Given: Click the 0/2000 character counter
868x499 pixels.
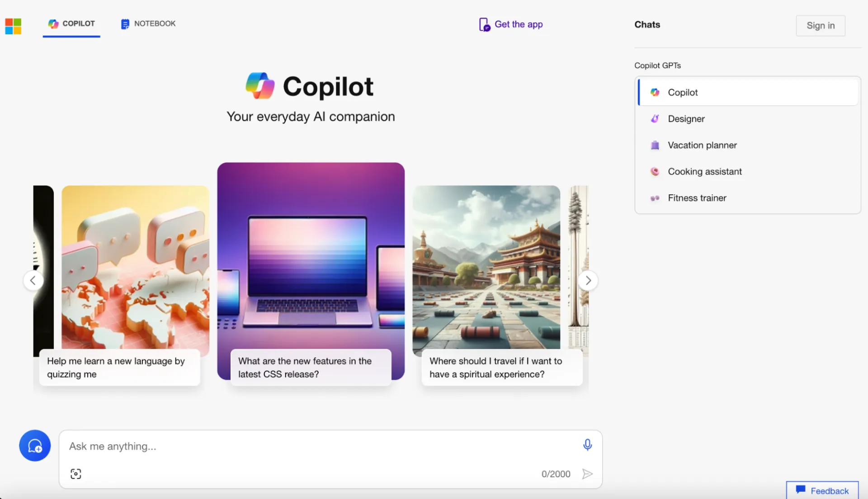Looking at the screenshot, I should [556, 474].
